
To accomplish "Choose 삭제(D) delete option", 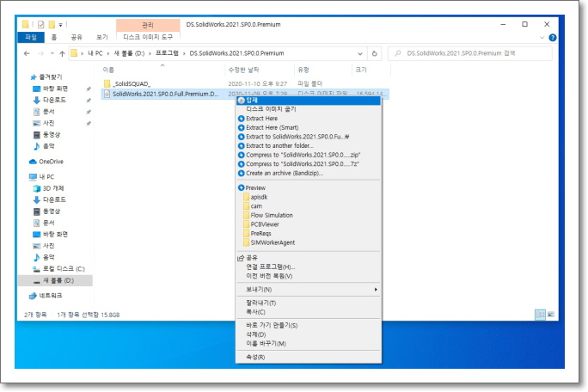I will (309, 334).
